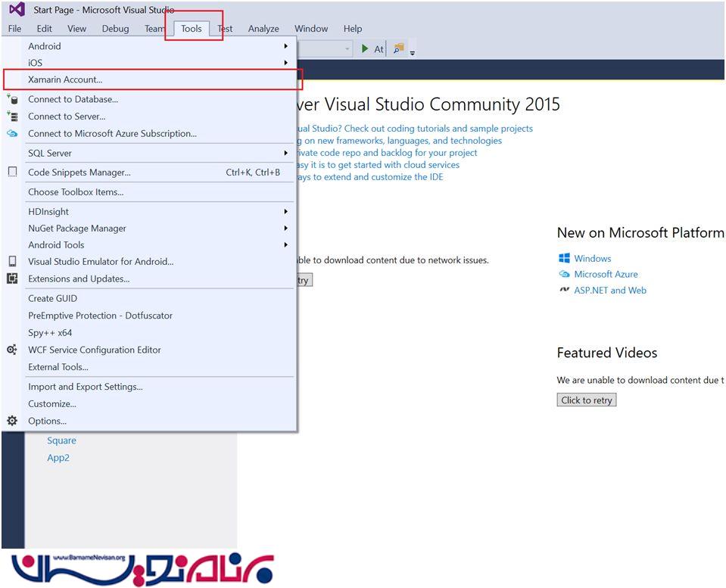Open the ASP.NET and Web link

pyautogui.click(x=609, y=290)
